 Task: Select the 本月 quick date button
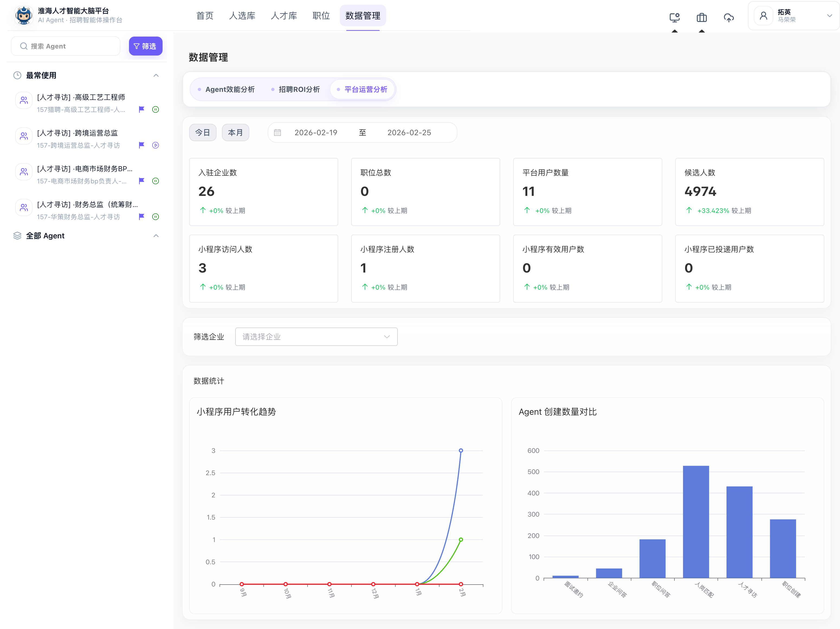[x=235, y=132]
